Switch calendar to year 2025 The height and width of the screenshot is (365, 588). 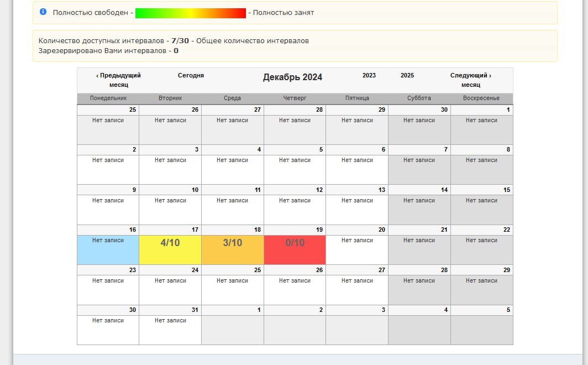click(407, 75)
